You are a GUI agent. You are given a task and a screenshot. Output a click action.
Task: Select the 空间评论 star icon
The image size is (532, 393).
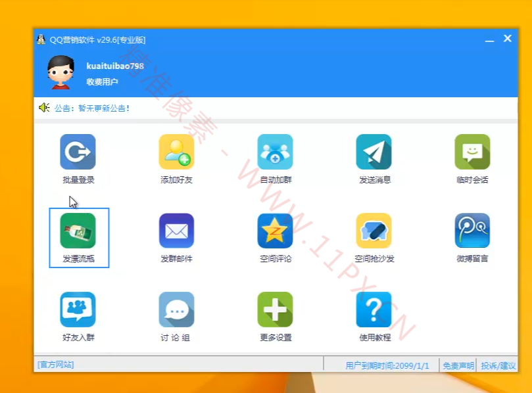pos(275,231)
